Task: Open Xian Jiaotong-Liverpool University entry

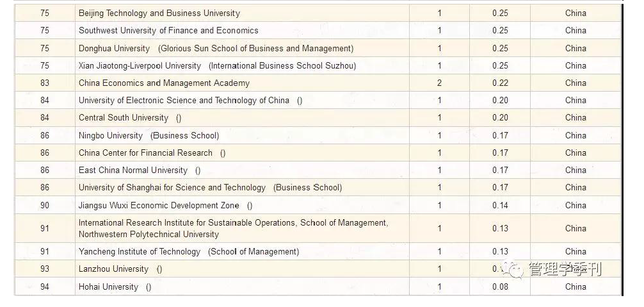Action: pyautogui.click(x=140, y=66)
